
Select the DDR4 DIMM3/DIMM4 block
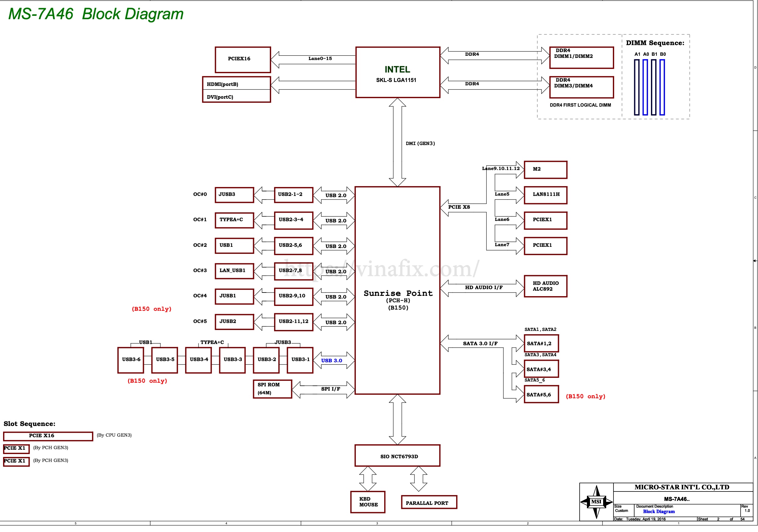click(581, 87)
